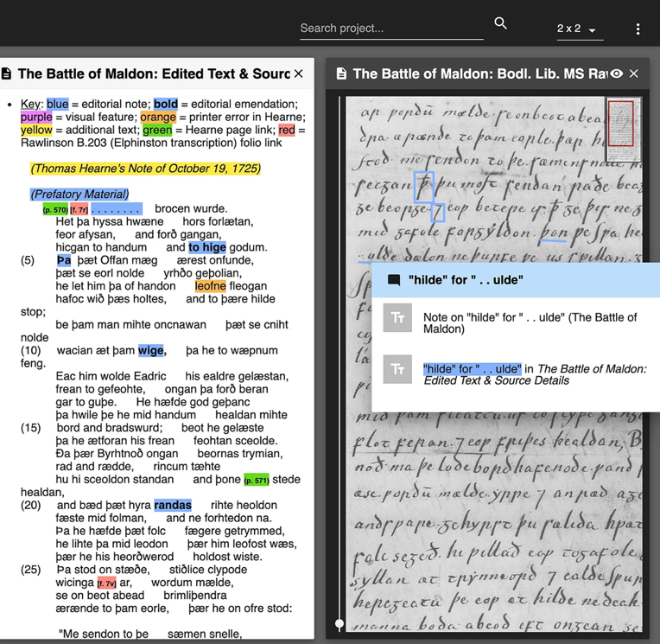Open highlighted "hilde" link in Edited Text
The width and height of the screenshot is (660, 644).
pyautogui.click(x=472, y=369)
